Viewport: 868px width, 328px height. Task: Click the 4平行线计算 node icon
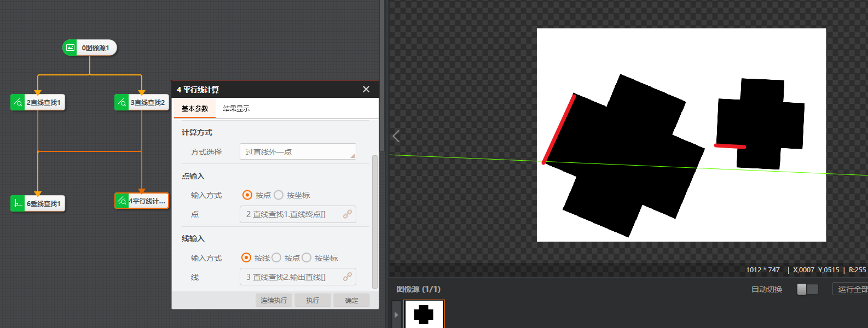click(x=121, y=201)
